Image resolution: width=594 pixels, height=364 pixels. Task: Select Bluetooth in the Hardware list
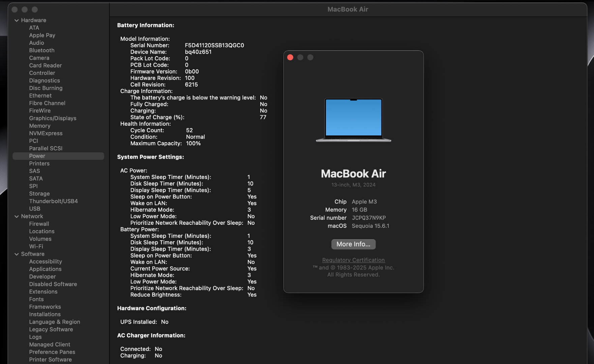coord(42,50)
